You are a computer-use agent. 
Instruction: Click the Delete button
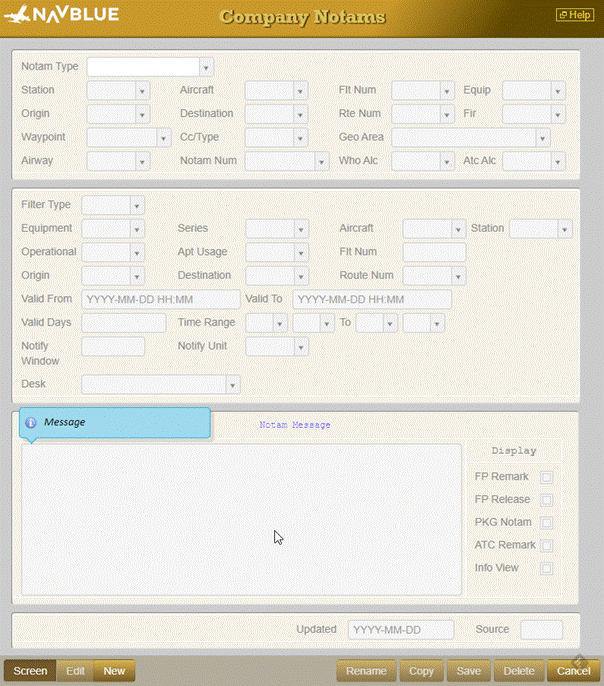519,671
